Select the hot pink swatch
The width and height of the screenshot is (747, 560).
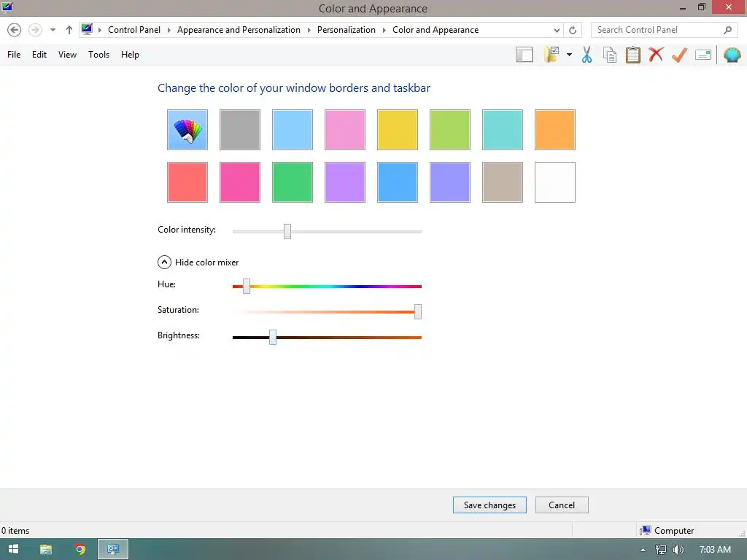239,182
